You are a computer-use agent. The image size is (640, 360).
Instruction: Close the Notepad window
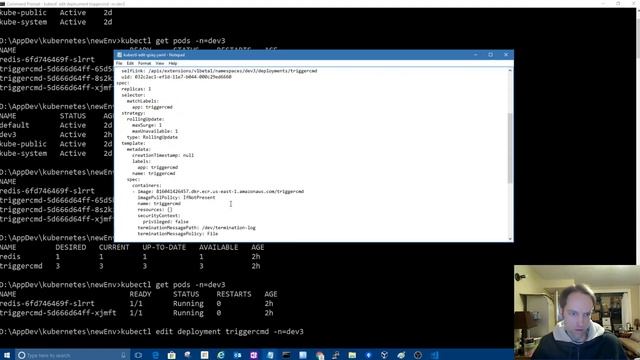point(506,55)
